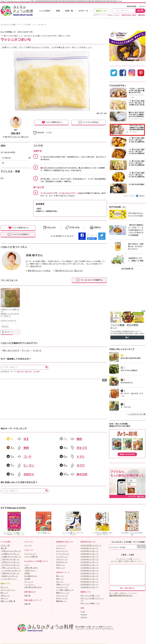
Task: Open レシピをさがす menu in header
Action: click(x=45, y=11)
